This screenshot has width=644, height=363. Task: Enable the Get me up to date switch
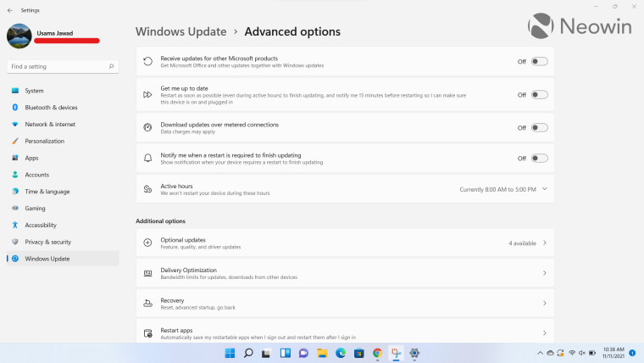click(539, 94)
